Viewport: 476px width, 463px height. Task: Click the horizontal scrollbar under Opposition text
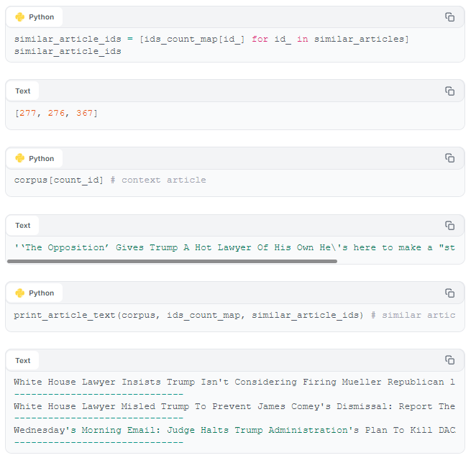click(172, 262)
